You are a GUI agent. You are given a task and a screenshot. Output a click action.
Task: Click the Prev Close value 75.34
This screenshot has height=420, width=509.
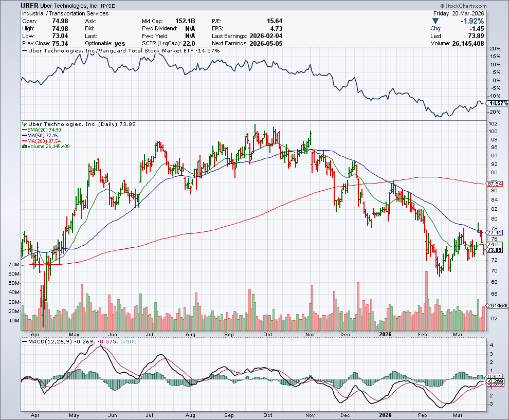click(60, 44)
